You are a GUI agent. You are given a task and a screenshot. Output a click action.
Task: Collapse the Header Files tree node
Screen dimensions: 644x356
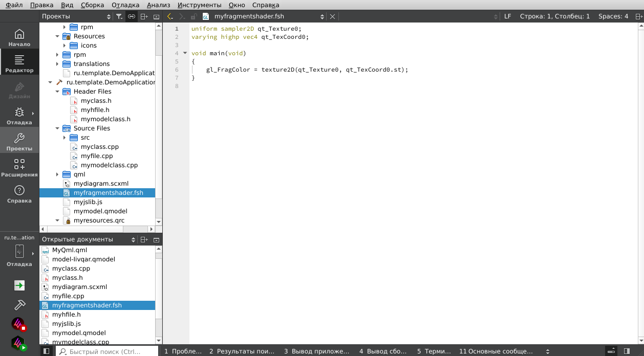57,92
